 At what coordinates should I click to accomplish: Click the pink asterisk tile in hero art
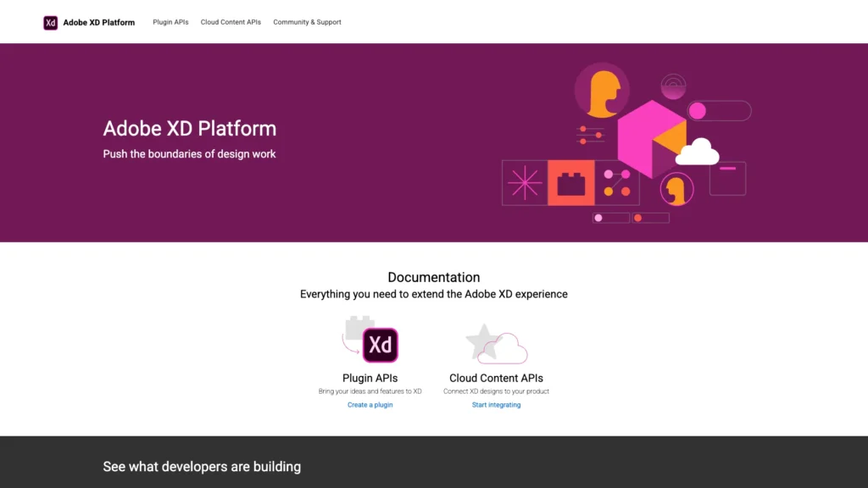(x=525, y=183)
